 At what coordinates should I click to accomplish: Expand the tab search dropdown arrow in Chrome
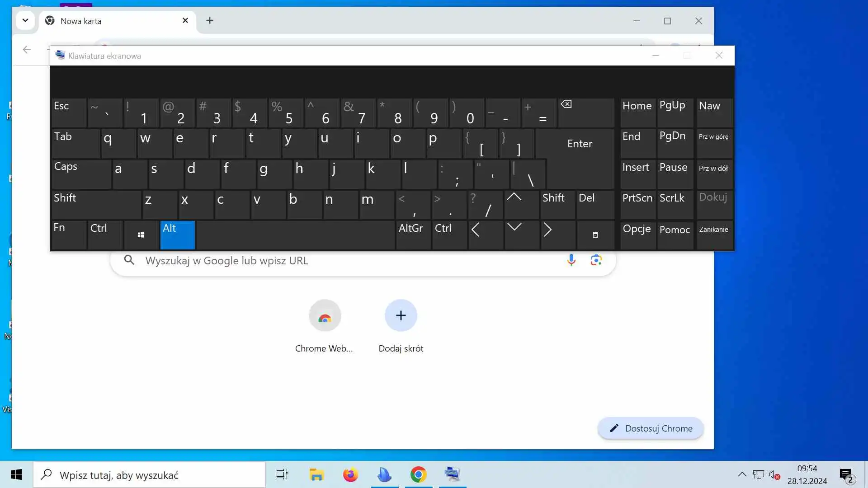(25, 20)
